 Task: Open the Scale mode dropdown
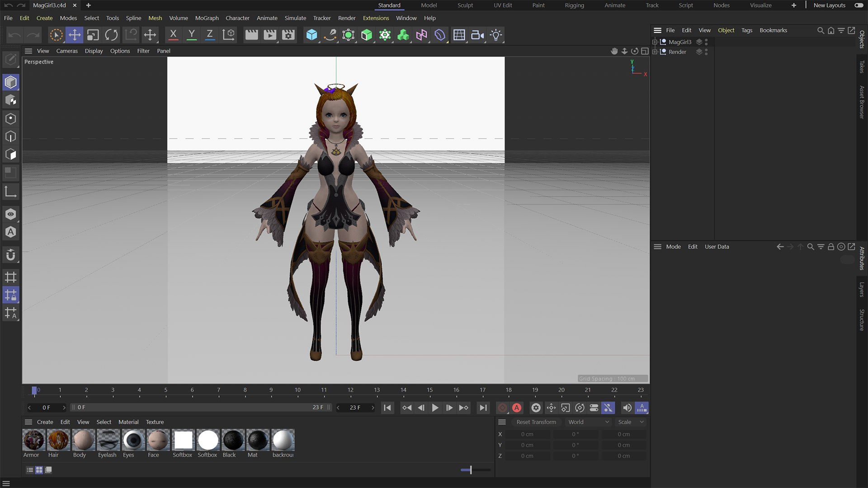pos(631,422)
